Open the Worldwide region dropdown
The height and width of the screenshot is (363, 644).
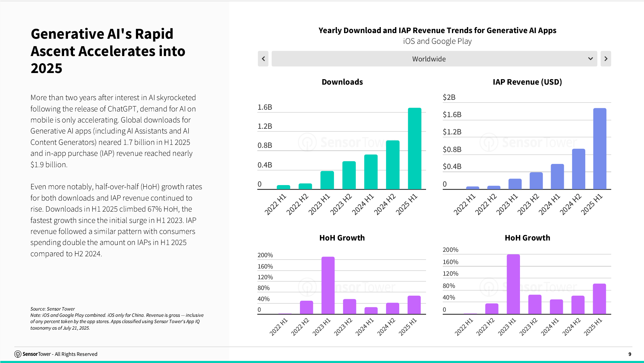pyautogui.click(x=434, y=59)
